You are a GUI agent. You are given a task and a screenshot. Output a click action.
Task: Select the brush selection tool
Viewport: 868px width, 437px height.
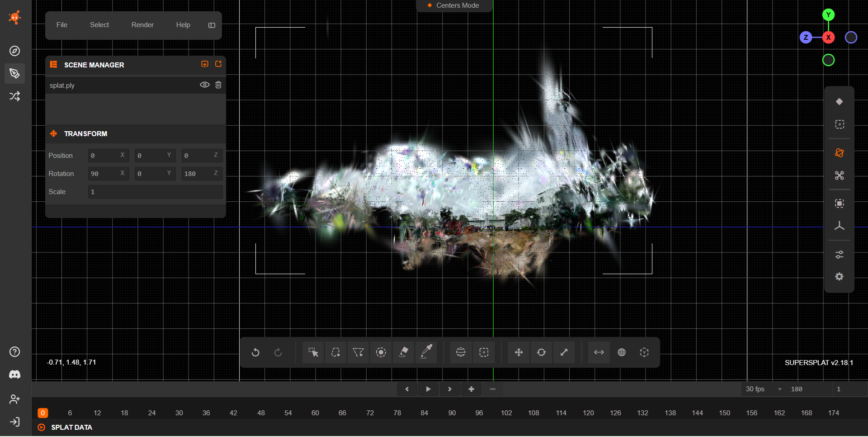(x=381, y=352)
